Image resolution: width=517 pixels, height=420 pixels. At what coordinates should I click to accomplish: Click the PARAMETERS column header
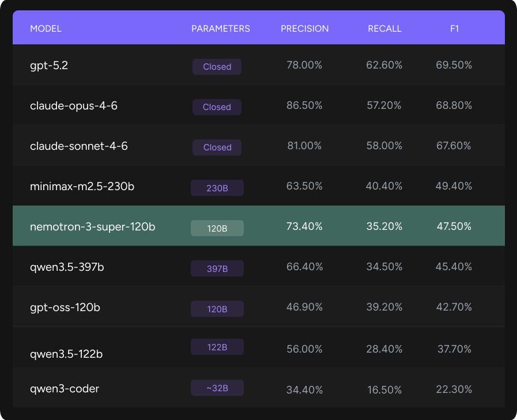point(221,28)
